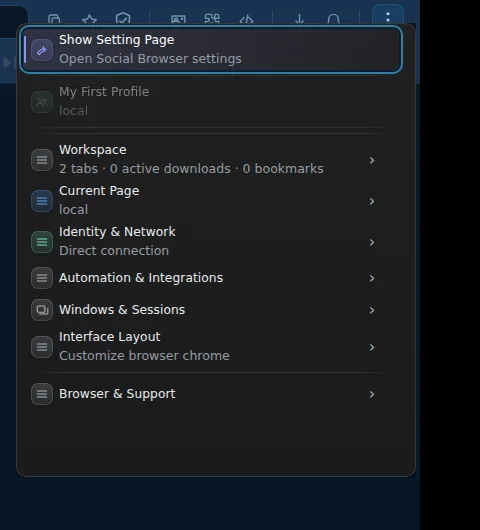Click the green icon for Identity & Network
Screen dimensions: 480x530
pos(42,242)
